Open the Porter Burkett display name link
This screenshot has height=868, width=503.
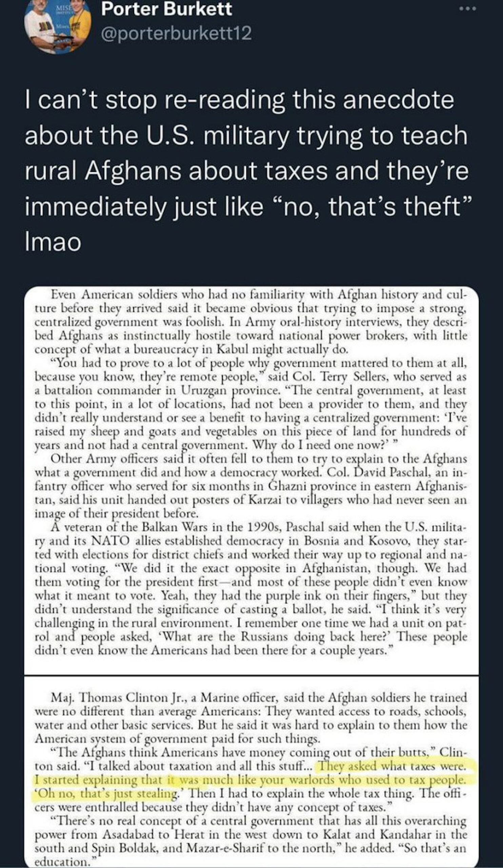tap(166, 9)
